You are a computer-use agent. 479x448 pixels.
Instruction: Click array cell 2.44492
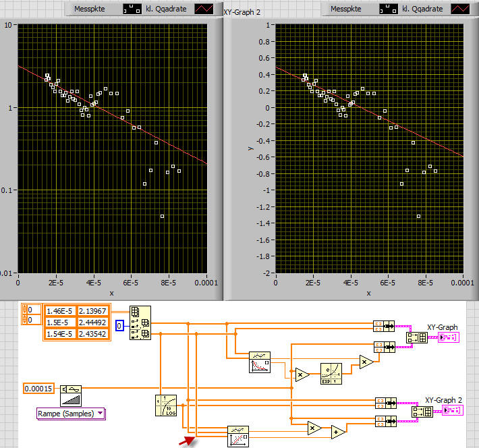coord(93,323)
